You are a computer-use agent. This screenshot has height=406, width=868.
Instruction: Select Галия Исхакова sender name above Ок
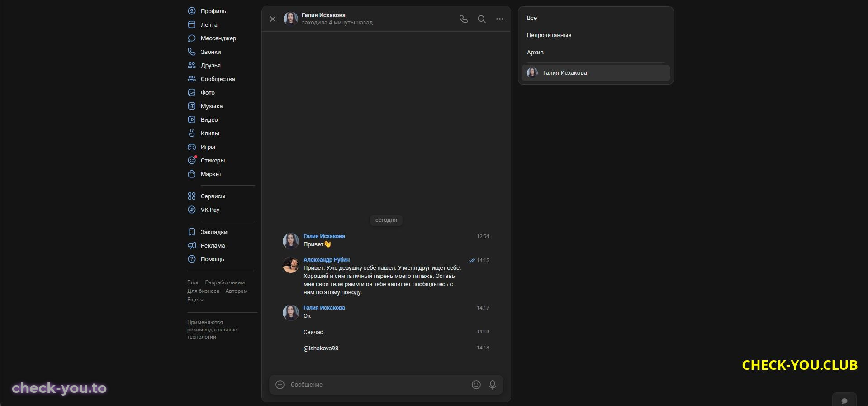click(x=324, y=308)
